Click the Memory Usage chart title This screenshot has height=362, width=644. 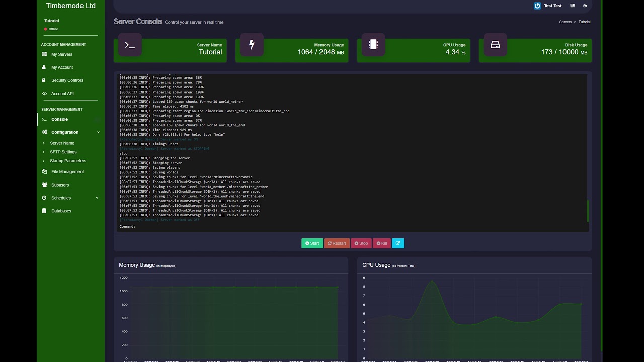point(147,265)
